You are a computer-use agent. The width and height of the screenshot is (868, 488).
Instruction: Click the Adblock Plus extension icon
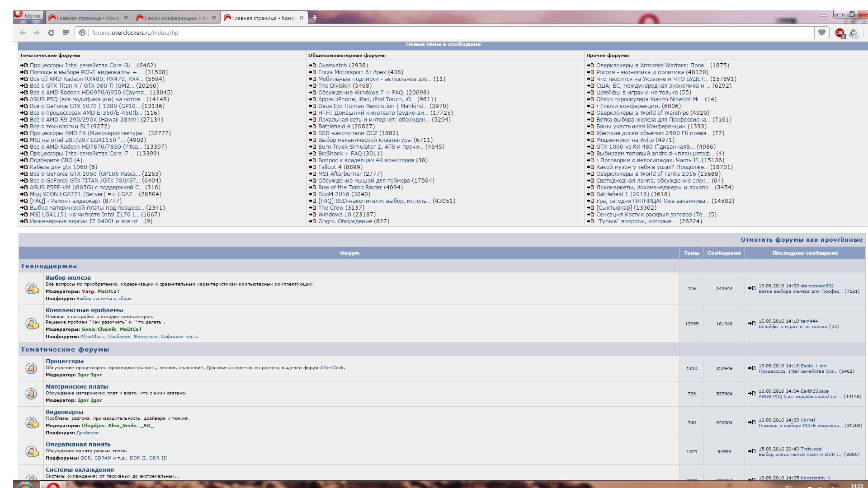840,33
